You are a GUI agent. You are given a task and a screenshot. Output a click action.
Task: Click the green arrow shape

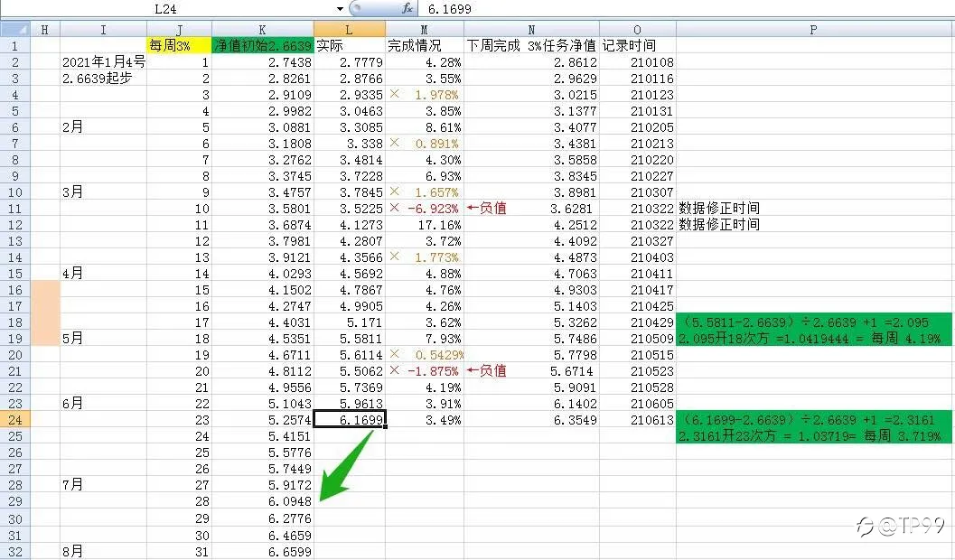[345, 466]
